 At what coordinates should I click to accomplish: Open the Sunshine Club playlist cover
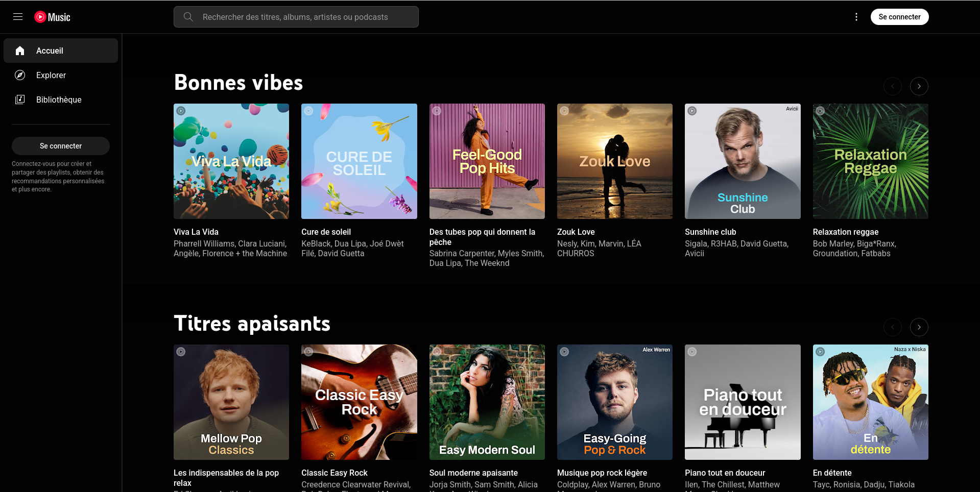[x=743, y=161]
